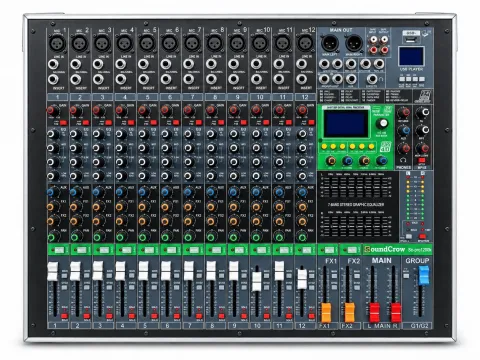Toggle the red button beside channel 12 gain
480x360 pixels.
coord(311,122)
